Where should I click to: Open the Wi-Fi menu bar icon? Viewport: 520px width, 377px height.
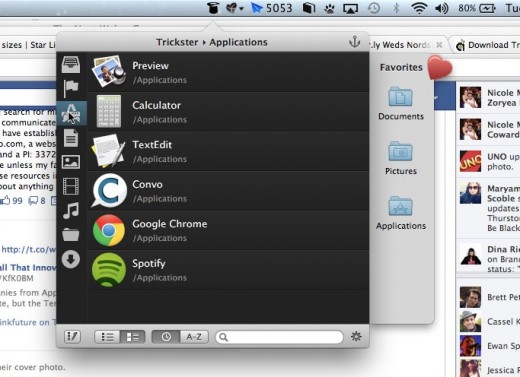coord(419,8)
